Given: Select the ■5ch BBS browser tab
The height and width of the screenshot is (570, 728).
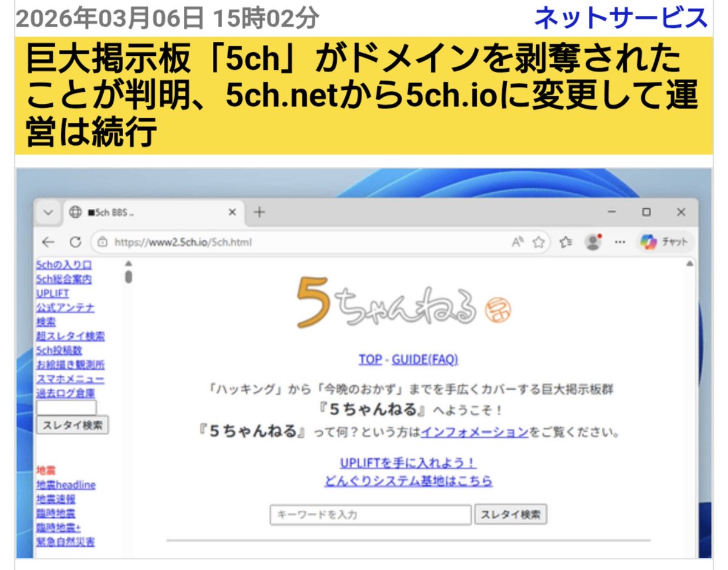Looking at the screenshot, I should coord(121,212).
